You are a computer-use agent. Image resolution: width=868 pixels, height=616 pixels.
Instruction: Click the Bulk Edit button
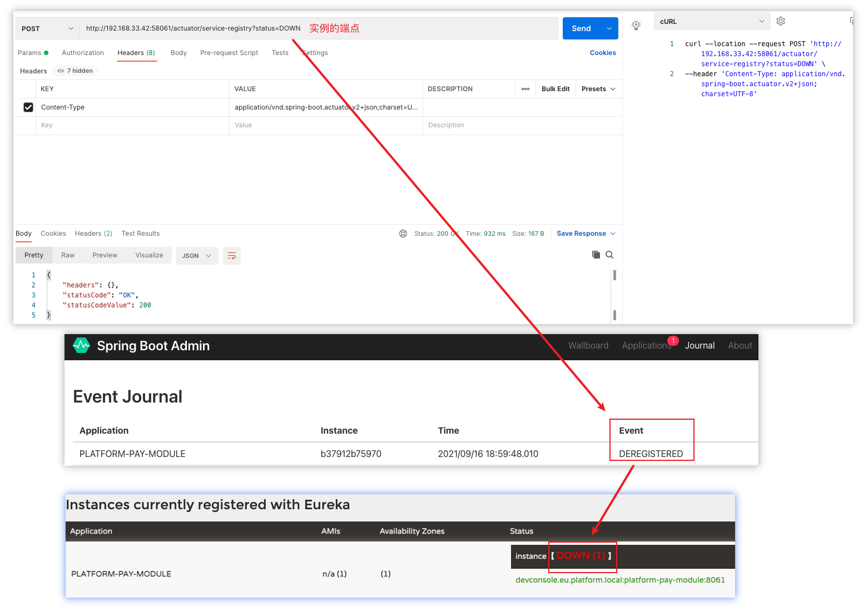pos(555,89)
